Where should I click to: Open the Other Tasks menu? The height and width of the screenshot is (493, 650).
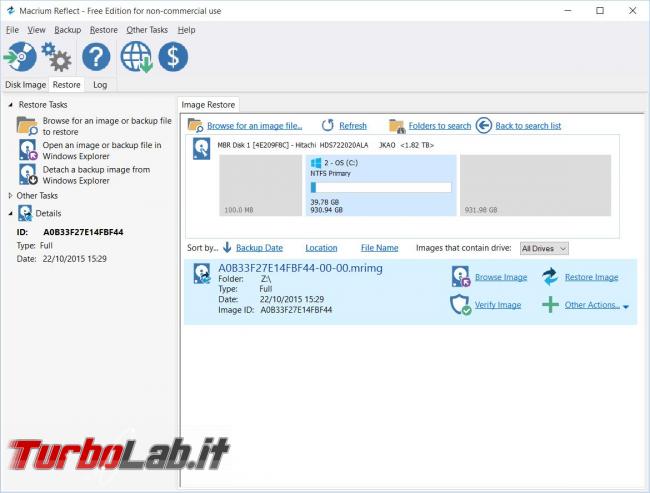(147, 30)
